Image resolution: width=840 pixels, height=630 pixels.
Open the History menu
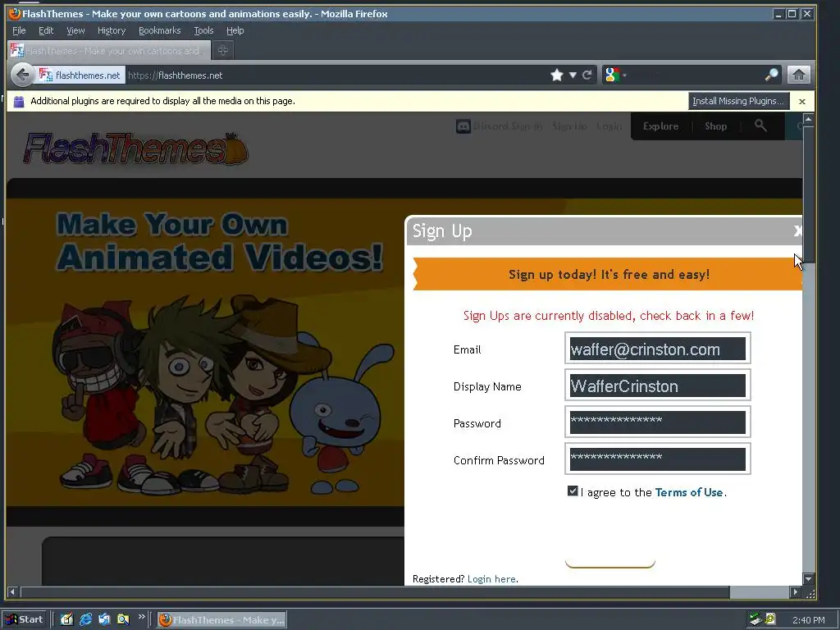(x=112, y=30)
